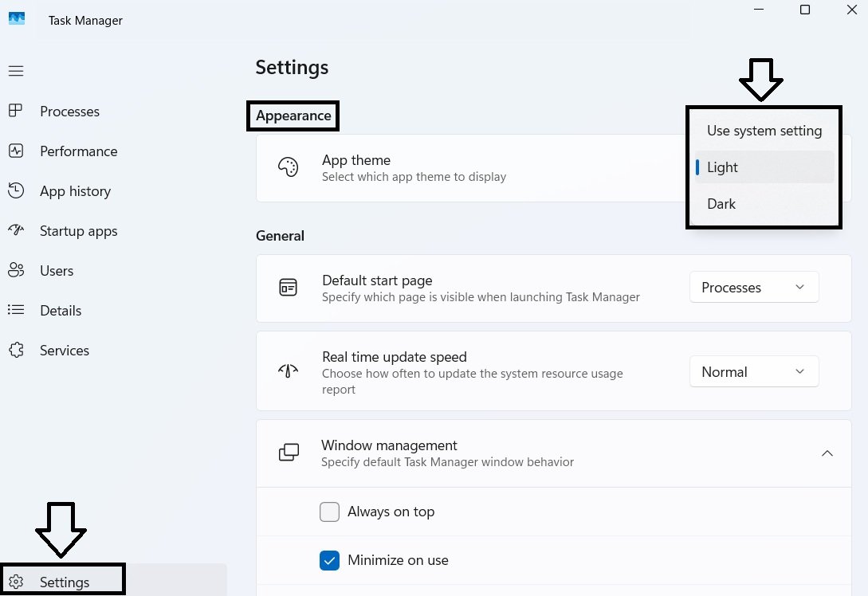Select the Light theme option
This screenshot has width=868, height=596.
pos(764,167)
